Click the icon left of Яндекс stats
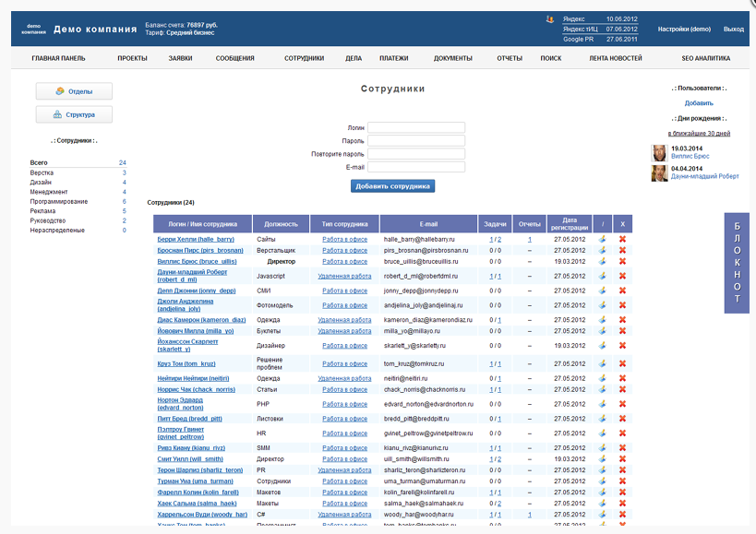Viewport: 756px width, 534px height. click(549, 19)
